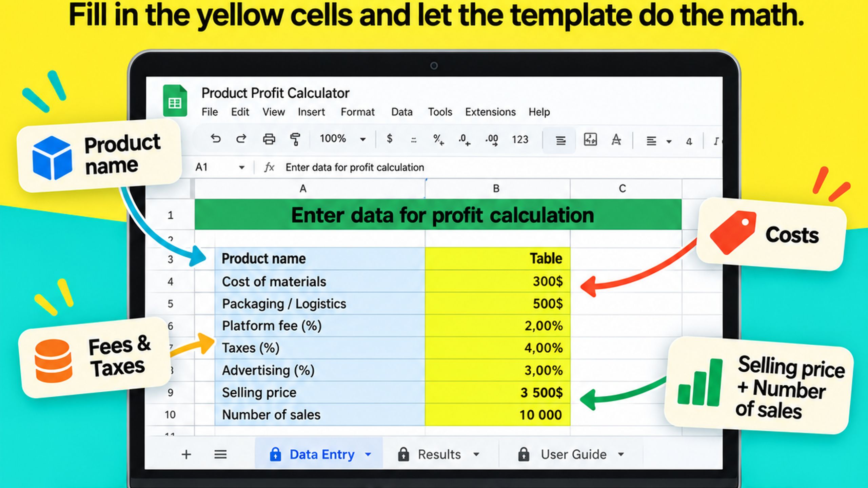Open User Guide tab dropdown arrow

point(621,454)
